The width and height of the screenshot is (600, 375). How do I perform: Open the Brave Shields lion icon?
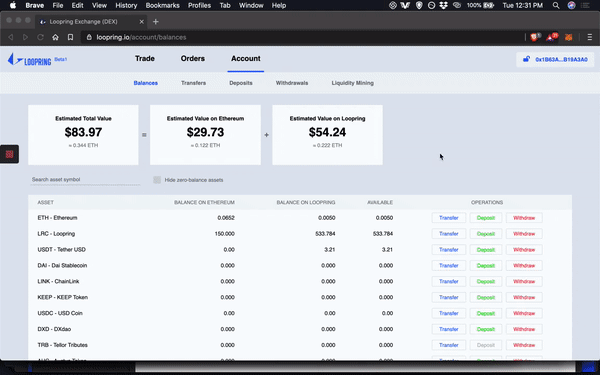click(535, 37)
